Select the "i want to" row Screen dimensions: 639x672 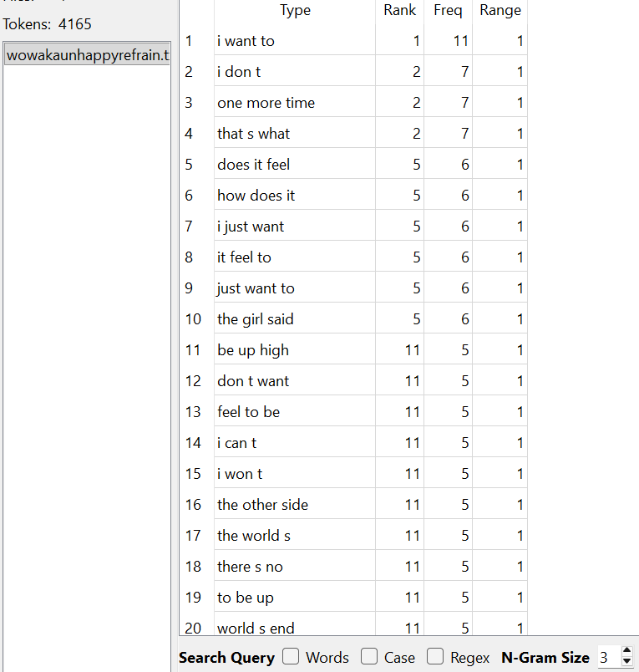(246, 41)
